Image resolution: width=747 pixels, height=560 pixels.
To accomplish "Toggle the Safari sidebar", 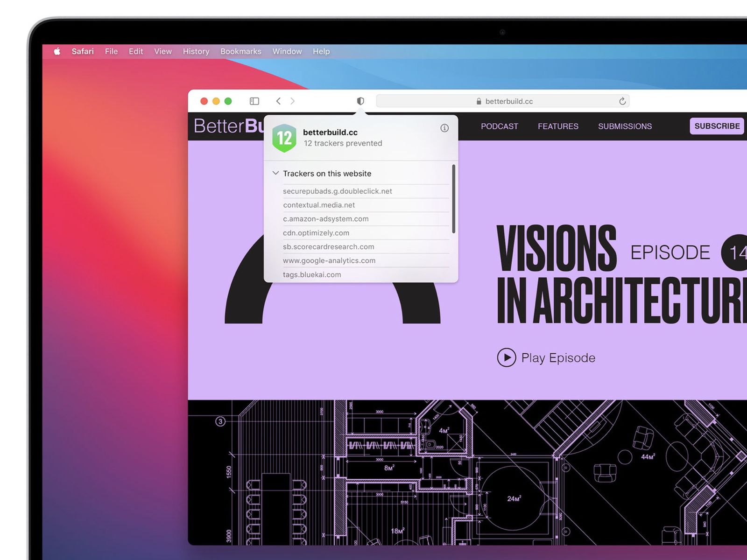I will coord(254,101).
